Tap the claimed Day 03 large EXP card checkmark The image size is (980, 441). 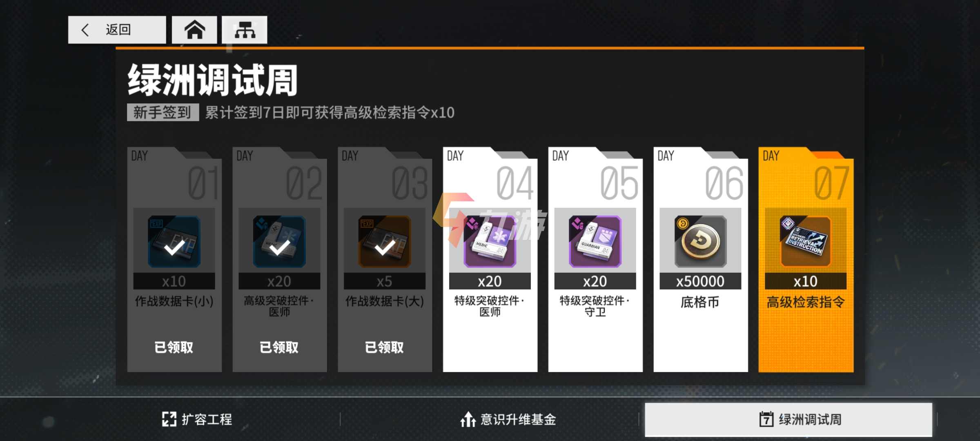[x=385, y=247]
